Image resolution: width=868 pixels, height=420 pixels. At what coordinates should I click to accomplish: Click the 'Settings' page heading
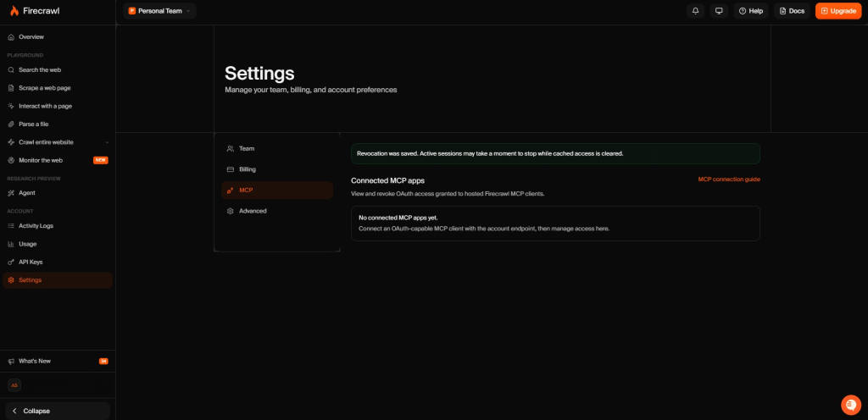259,73
